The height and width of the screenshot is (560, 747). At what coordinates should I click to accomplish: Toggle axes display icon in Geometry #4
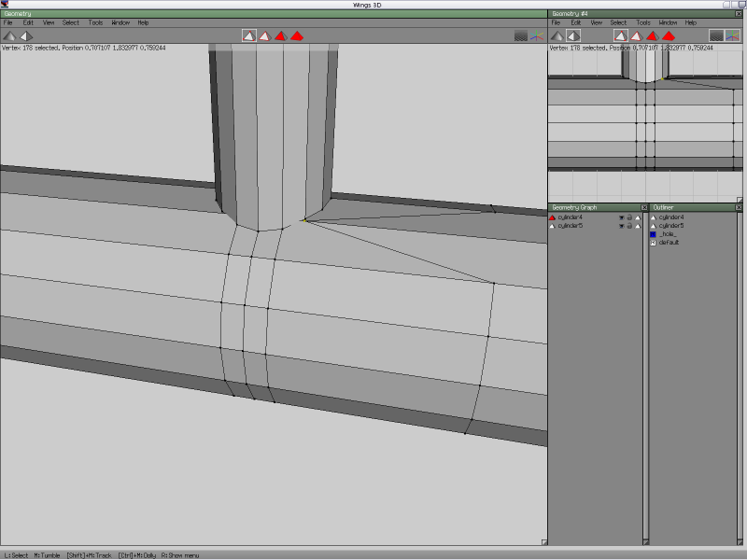(x=732, y=35)
